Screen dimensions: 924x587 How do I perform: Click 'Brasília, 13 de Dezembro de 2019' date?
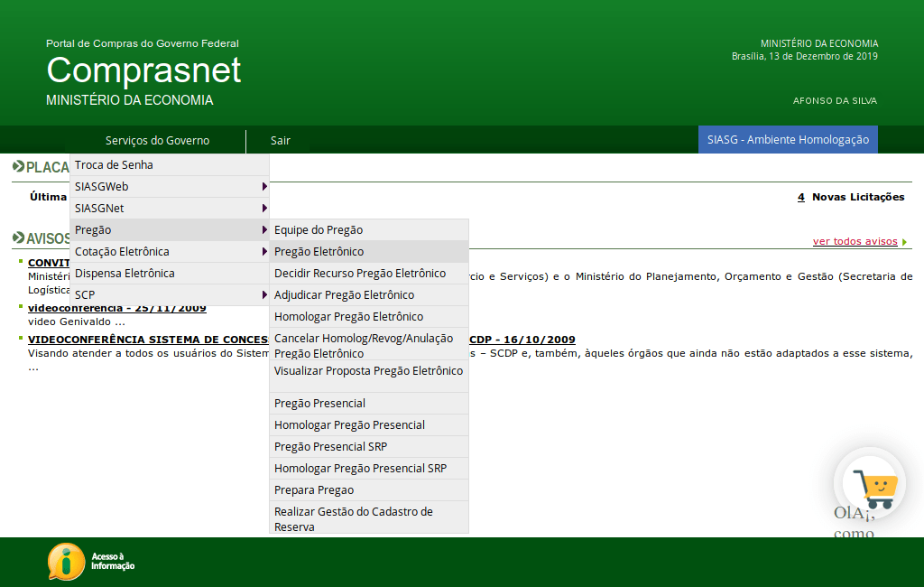(805, 56)
